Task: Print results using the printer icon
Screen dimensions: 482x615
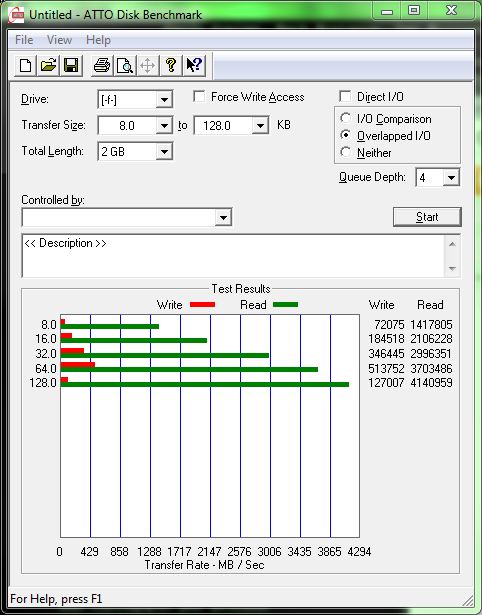Action: coord(102,65)
